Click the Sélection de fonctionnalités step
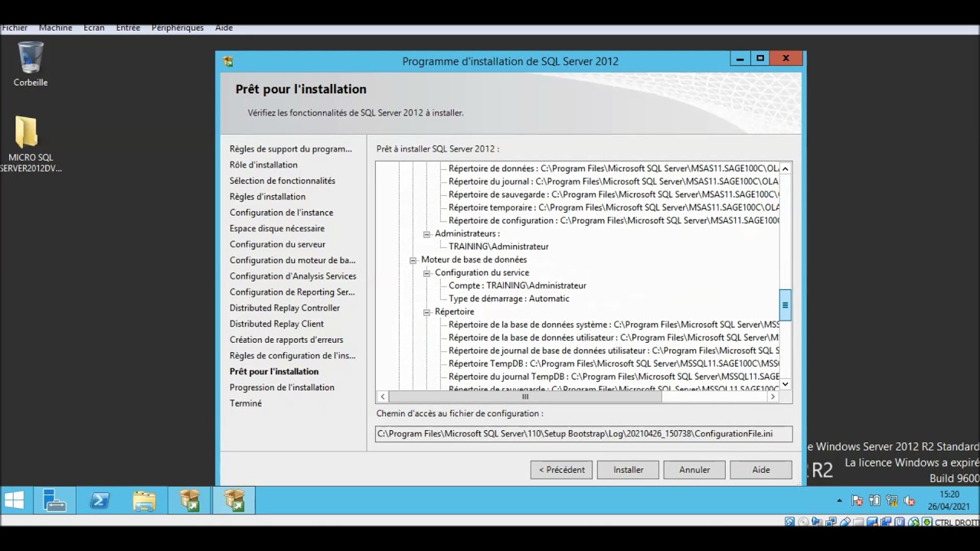980x551 pixels. pos(283,181)
